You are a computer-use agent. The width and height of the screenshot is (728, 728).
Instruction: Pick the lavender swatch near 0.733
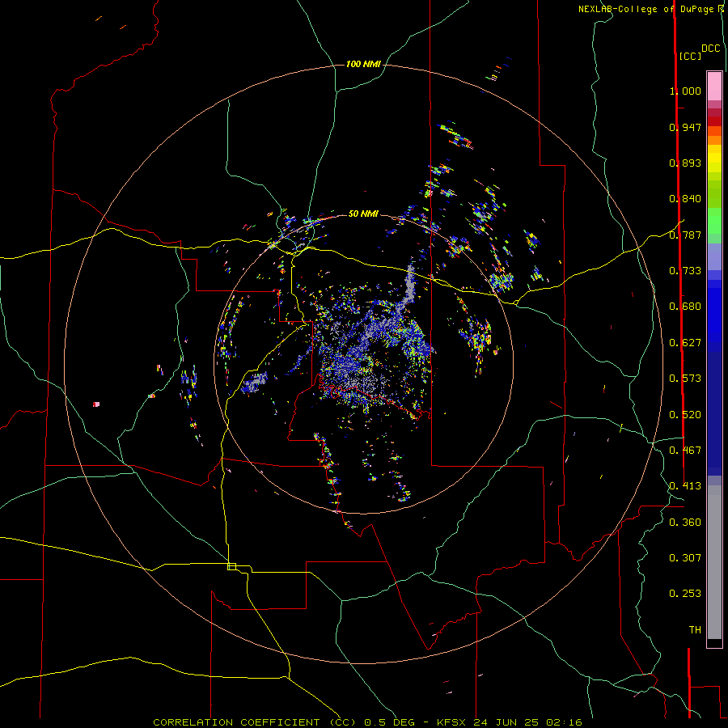(714, 257)
